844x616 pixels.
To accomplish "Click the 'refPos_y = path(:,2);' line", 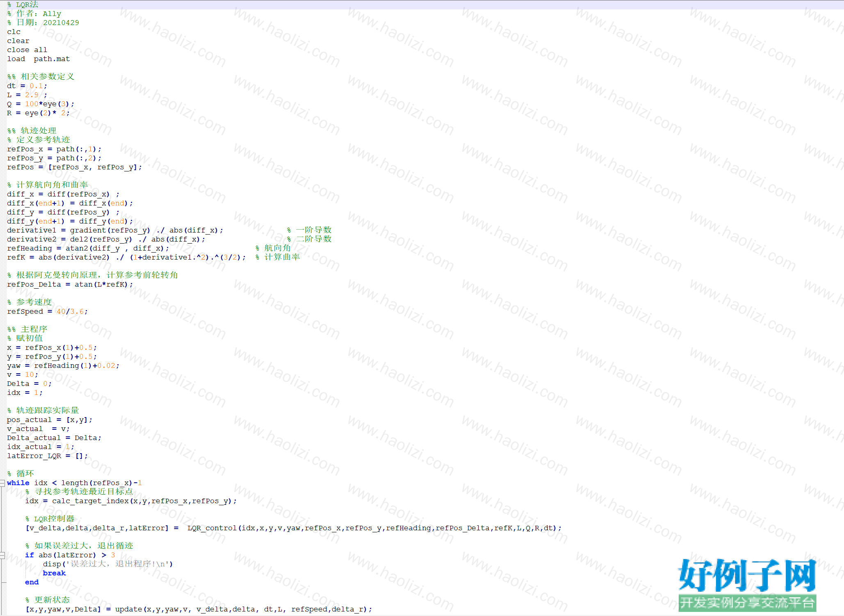I will (x=55, y=158).
